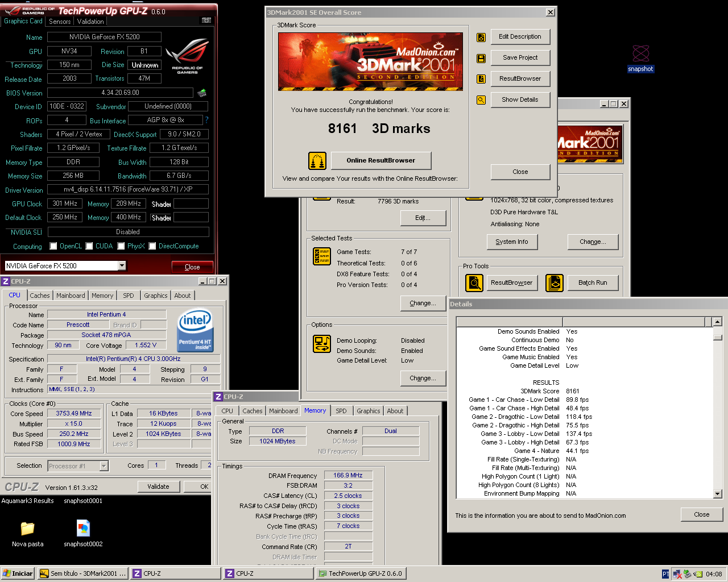Click the Online ResultBrowser button
Screen dimensions: 728x582
coord(381,161)
